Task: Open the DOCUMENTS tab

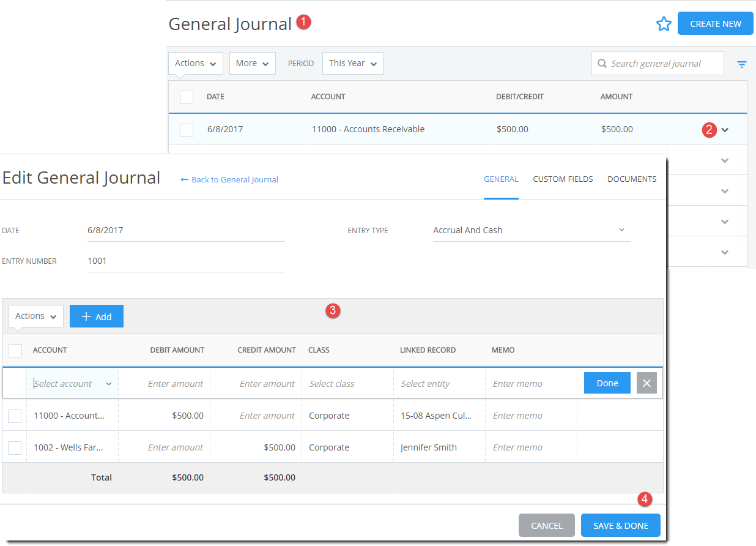Action: click(632, 179)
